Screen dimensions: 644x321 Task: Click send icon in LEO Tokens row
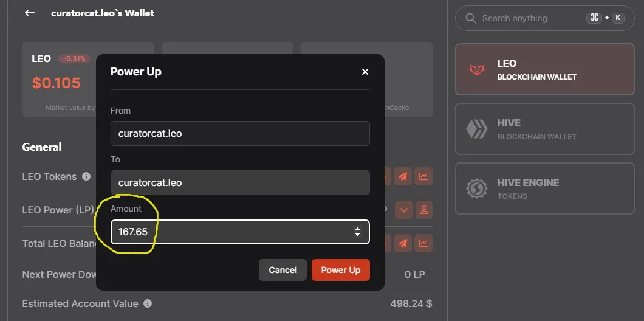(403, 176)
